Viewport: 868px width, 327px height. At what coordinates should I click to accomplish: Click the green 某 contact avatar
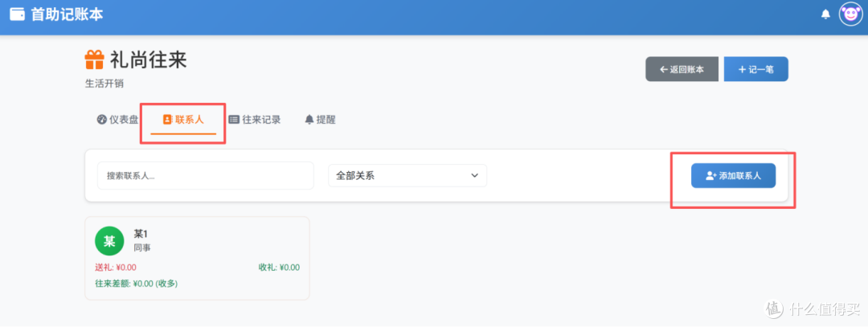click(x=109, y=241)
